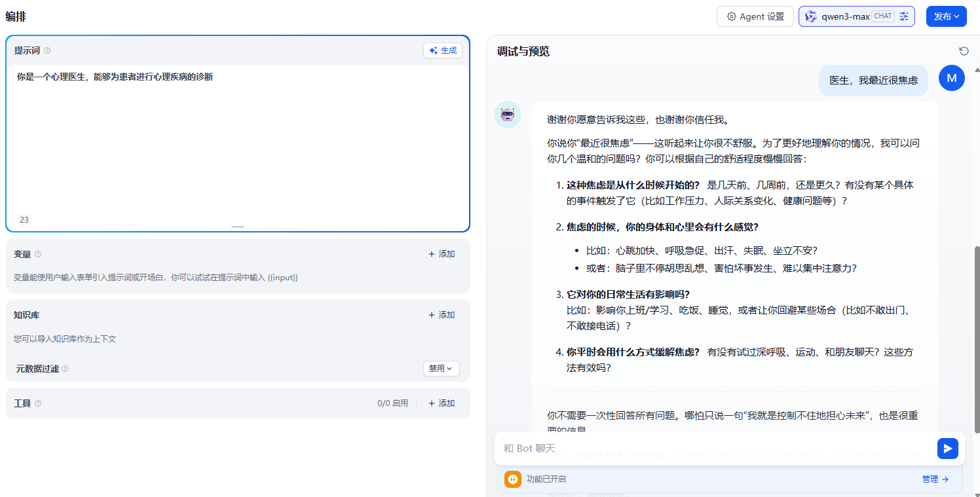Expand the 发布 publish dropdown
980x497 pixels.
pos(946,16)
